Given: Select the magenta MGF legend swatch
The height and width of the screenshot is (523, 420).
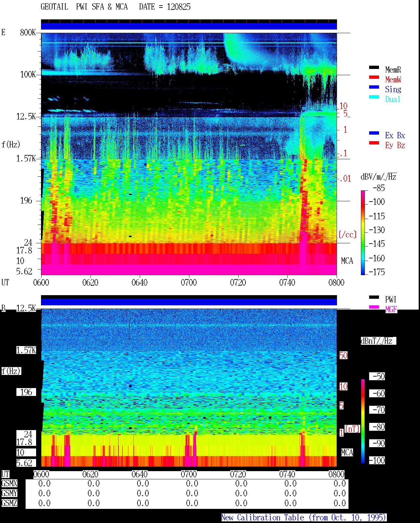Looking at the screenshot, I should [x=374, y=307].
